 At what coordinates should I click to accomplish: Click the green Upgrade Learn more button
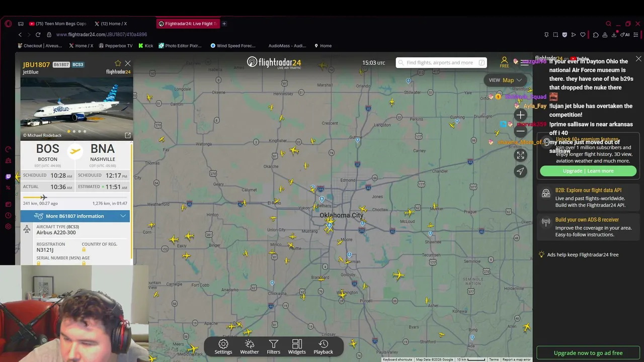coord(588,171)
